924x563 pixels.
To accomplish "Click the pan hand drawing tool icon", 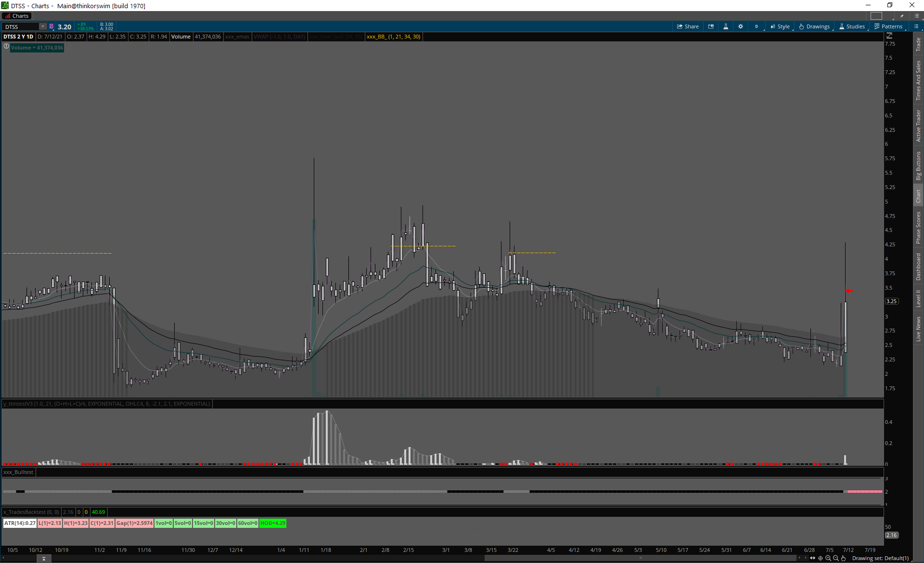I will pos(843,558).
